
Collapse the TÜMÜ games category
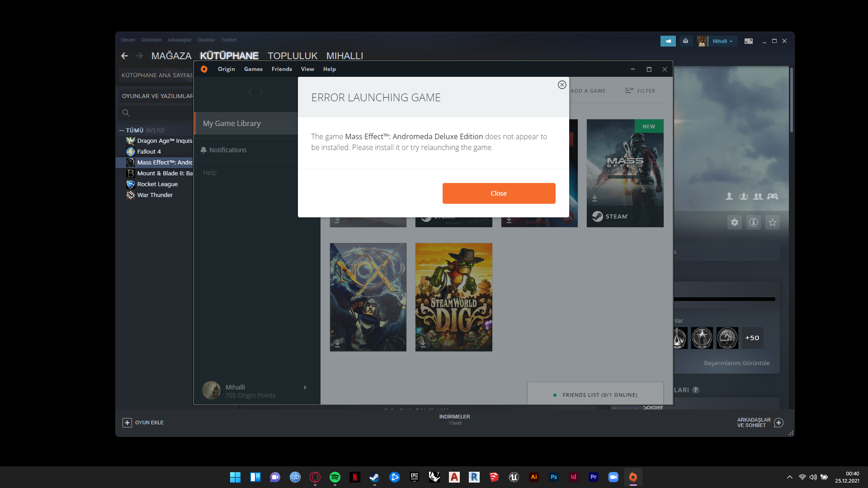[x=122, y=130]
